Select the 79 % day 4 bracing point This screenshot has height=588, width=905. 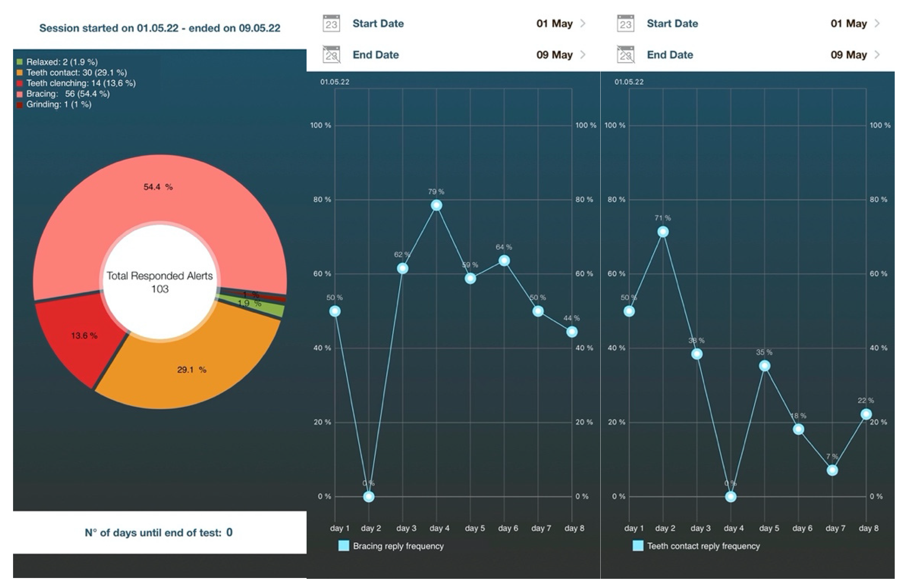(436, 205)
